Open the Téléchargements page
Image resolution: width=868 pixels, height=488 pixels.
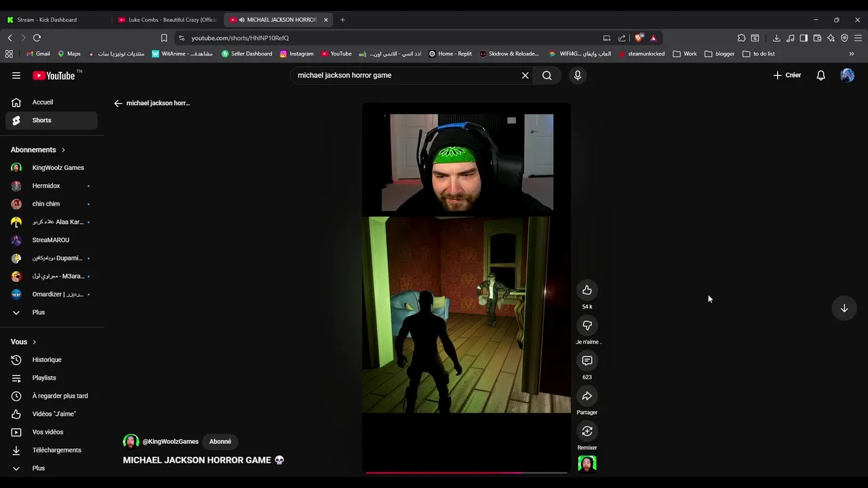52,450
